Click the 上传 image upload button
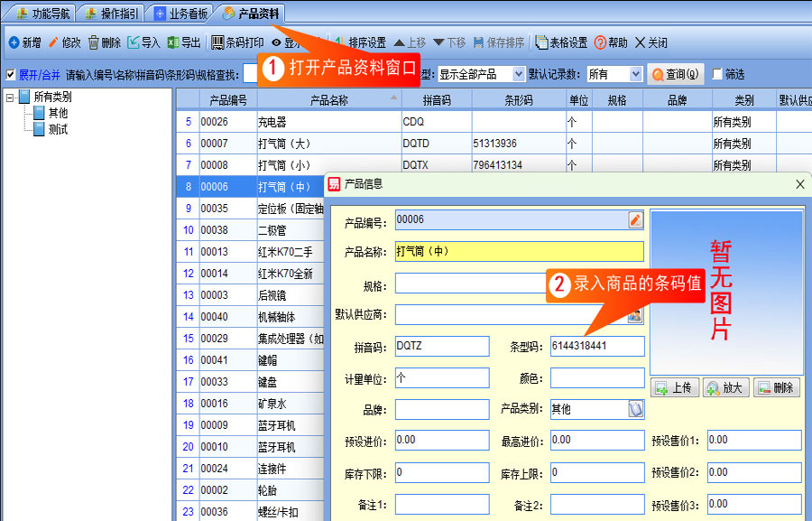This screenshot has width=812, height=521. [674, 387]
